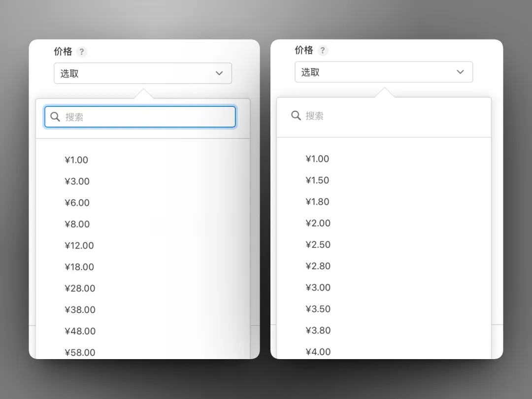The height and width of the screenshot is (399, 532).
Task: Select the ¥3.80 price option
Action: coord(318,330)
